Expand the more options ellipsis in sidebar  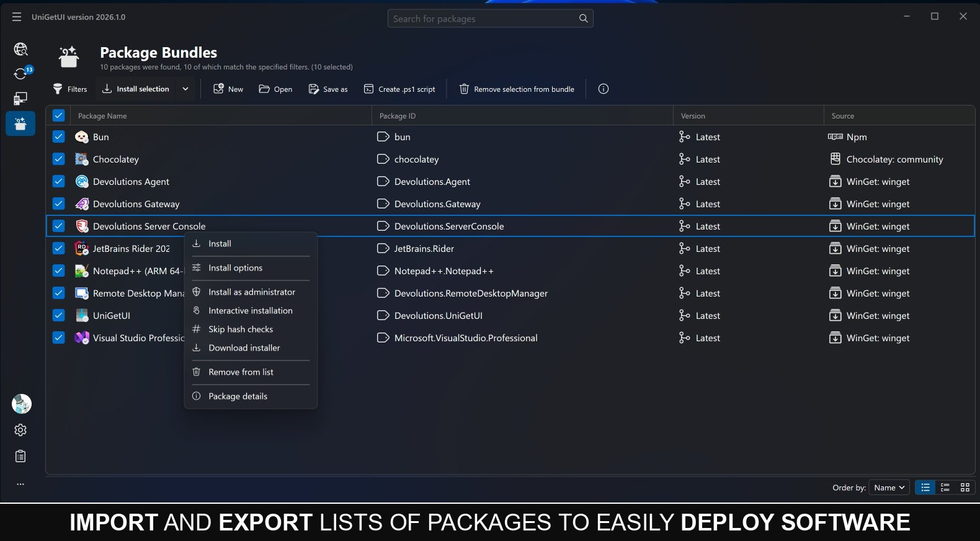pyautogui.click(x=20, y=484)
